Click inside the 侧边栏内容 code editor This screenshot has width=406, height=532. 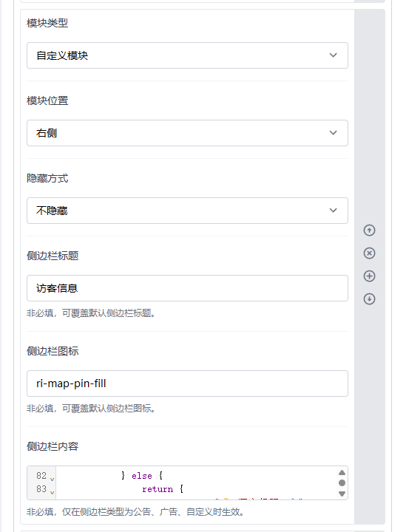point(197,482)
